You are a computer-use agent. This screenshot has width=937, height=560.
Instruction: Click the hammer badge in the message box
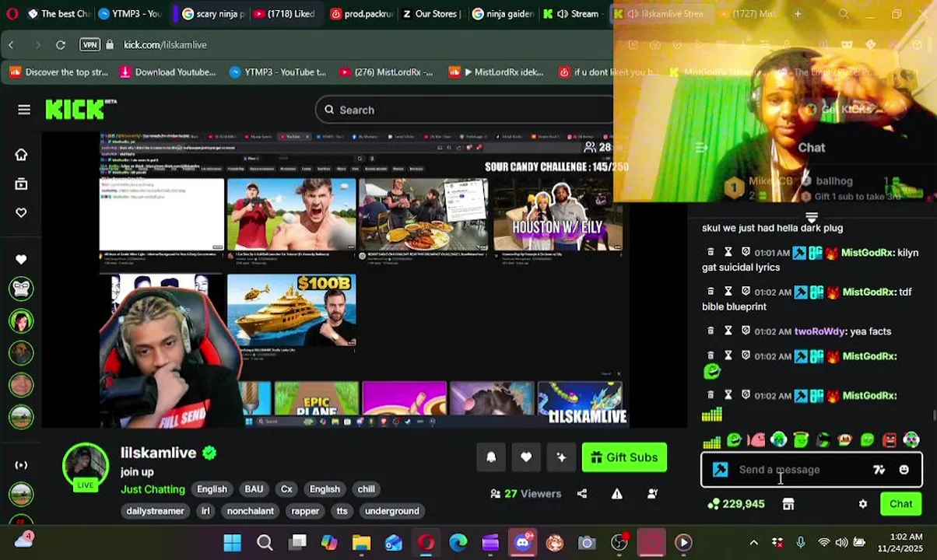pyautogui.click(x=721, y=470)
